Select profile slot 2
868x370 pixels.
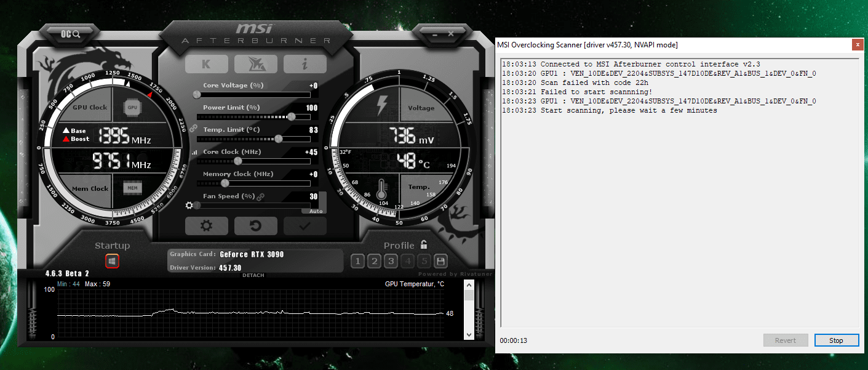coord(374,261)
